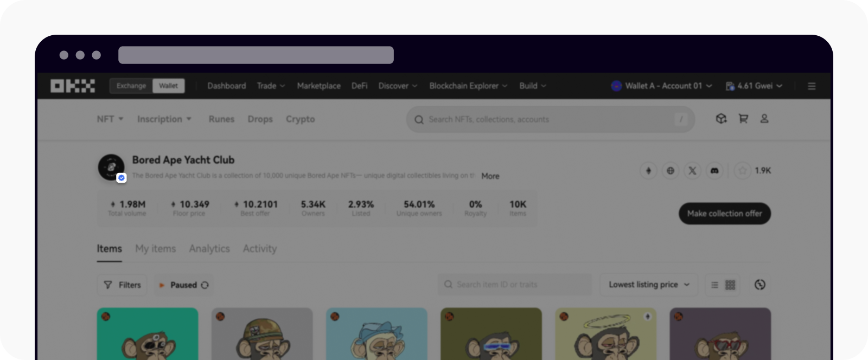This screenshot has width=868, height=360.
Task: Click the refresh icon next to Paused
Action: [x=205, y=285]
